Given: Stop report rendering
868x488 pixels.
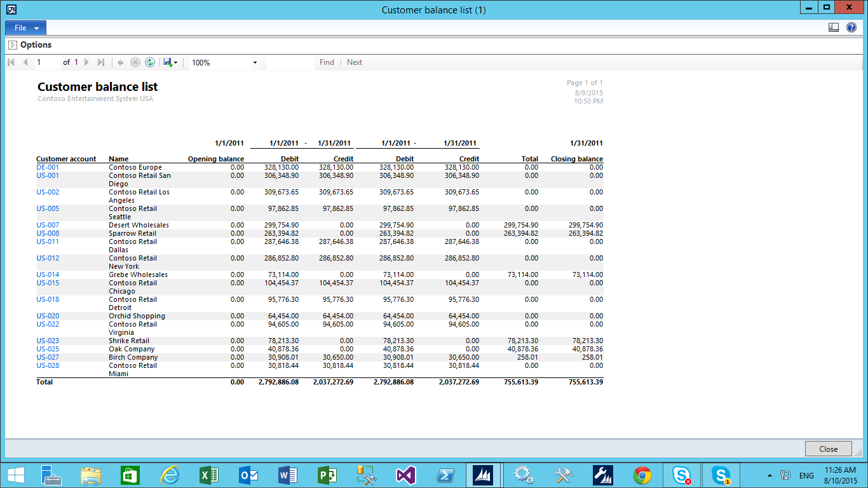Looking at the screenshot, I should 135,62.
